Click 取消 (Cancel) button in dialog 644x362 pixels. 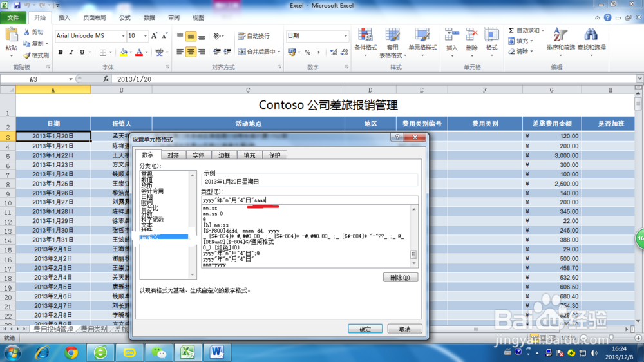click(x=404, y=329)
